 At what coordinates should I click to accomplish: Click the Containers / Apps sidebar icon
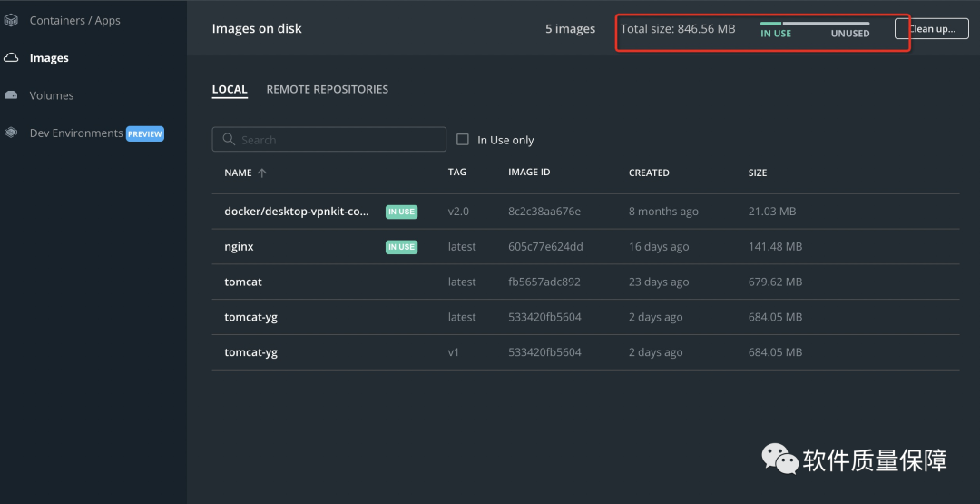[11, 21]
